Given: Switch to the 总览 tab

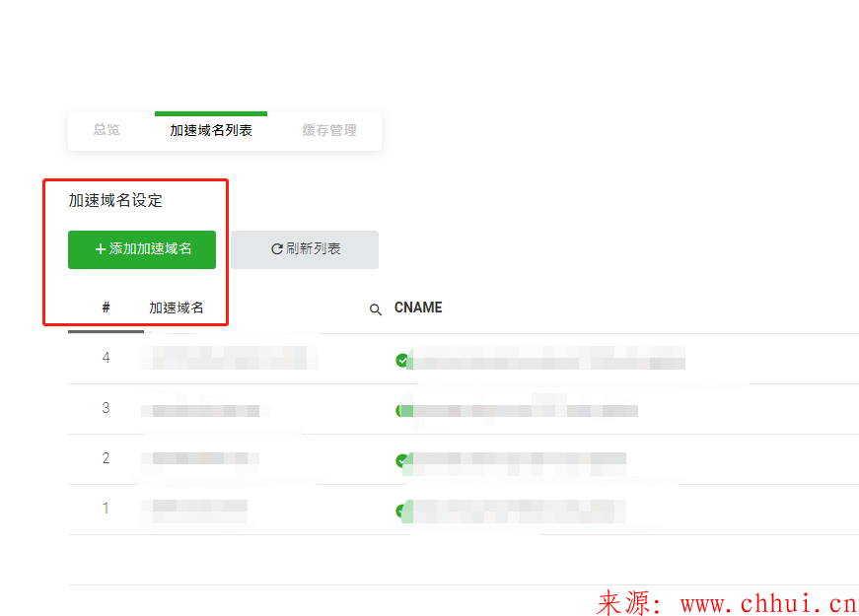Looking at the screenshot, I should 107,130.
